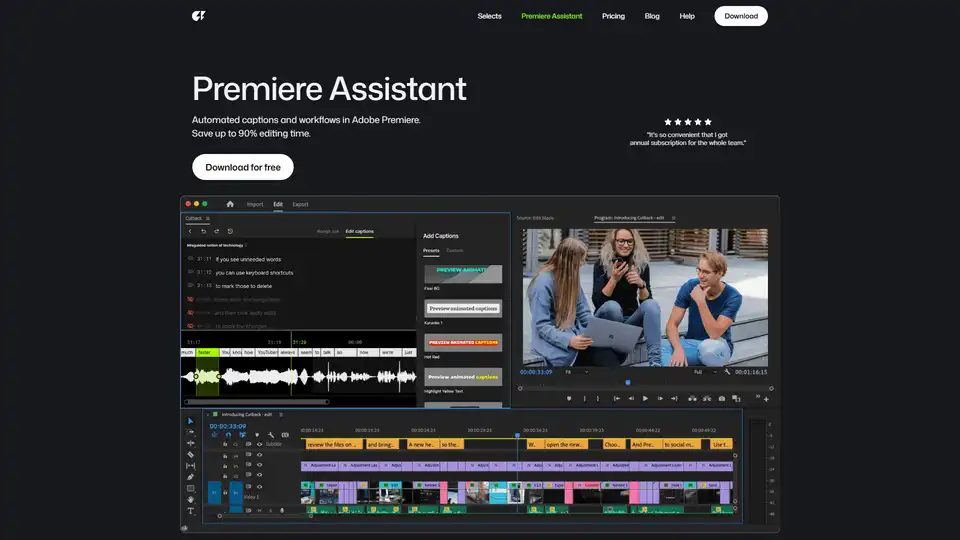Click Mark In in the Program monitor
The image size is (960, 540).
point(585,399)
